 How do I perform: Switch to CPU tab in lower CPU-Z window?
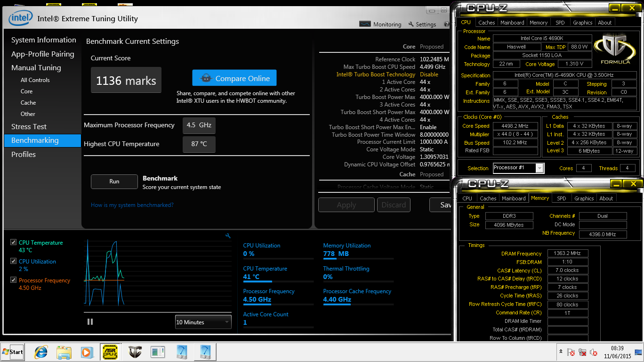point(467,198)
